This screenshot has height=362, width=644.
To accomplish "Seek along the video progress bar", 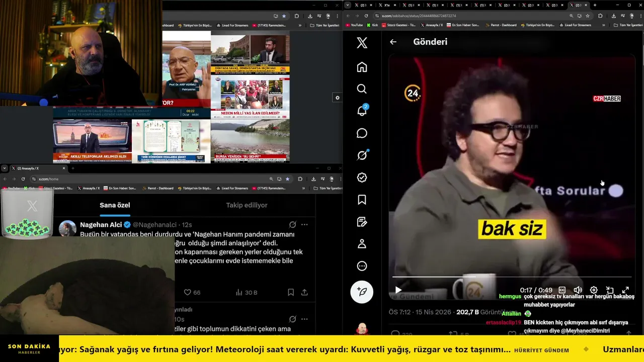I will 512,277.
